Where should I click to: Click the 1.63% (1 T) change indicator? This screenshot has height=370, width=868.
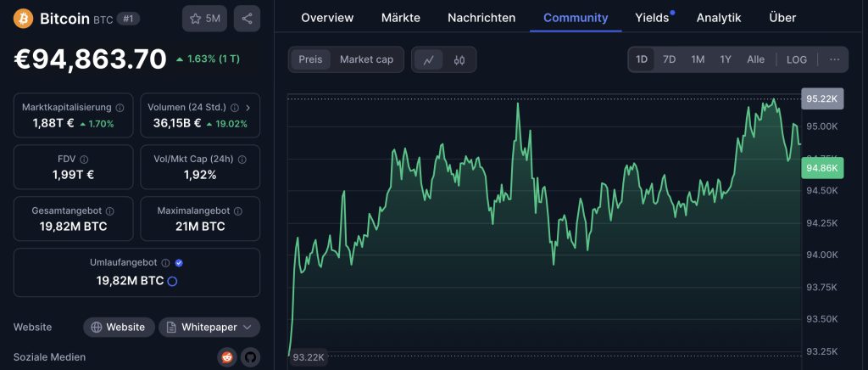[209, 59]
